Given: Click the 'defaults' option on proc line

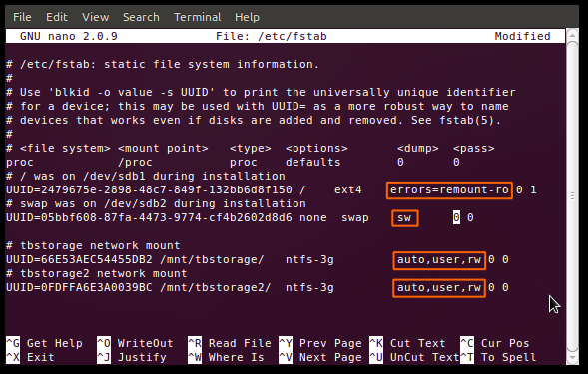Looking at the screenshot, I should tap(312, 162).
